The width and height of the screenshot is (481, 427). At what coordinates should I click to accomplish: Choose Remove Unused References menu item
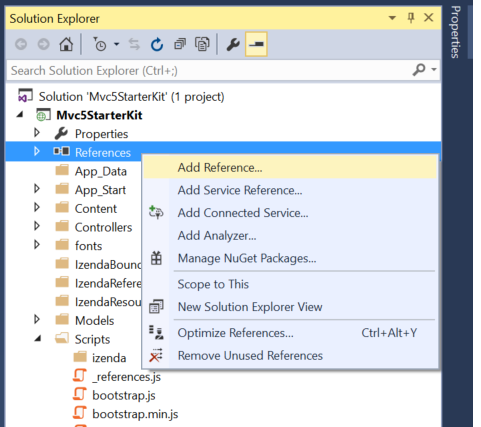(290, 356)
